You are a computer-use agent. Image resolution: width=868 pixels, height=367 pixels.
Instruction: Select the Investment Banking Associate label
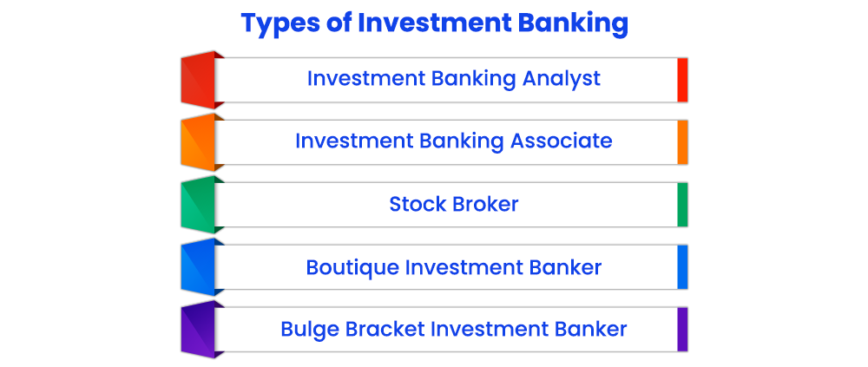click(453, 141)
